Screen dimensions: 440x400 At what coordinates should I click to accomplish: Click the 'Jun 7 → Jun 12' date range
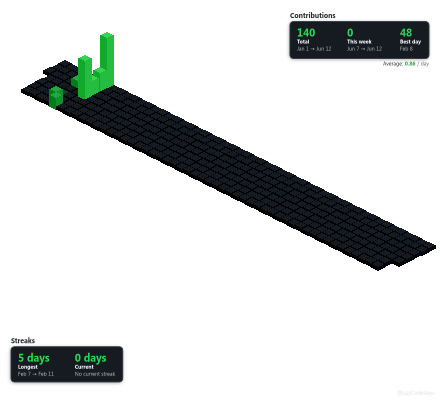pyautogui.click(x=364, y=49)
